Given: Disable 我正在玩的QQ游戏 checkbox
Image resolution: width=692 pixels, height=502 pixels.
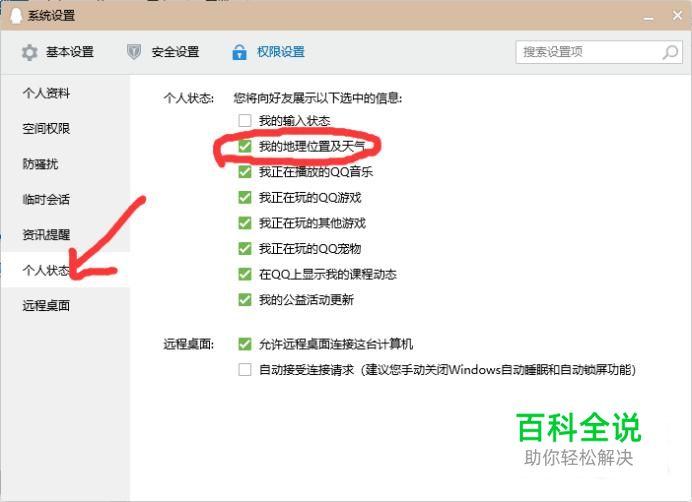Looking at the screenshot, I should pyautogui.click(x=245, y=197).
